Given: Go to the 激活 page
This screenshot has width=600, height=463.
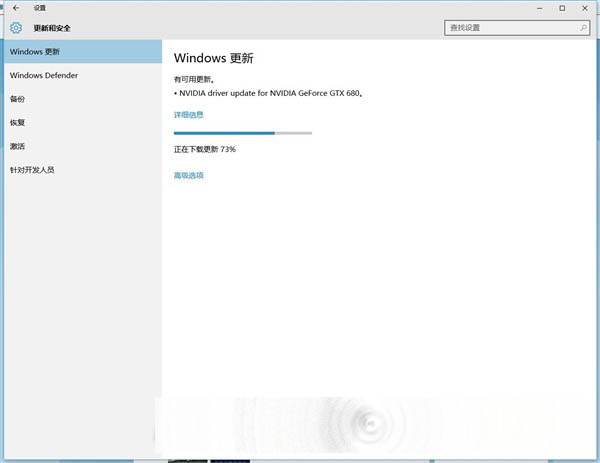Looking at the screenshot, I should point(18,146).
